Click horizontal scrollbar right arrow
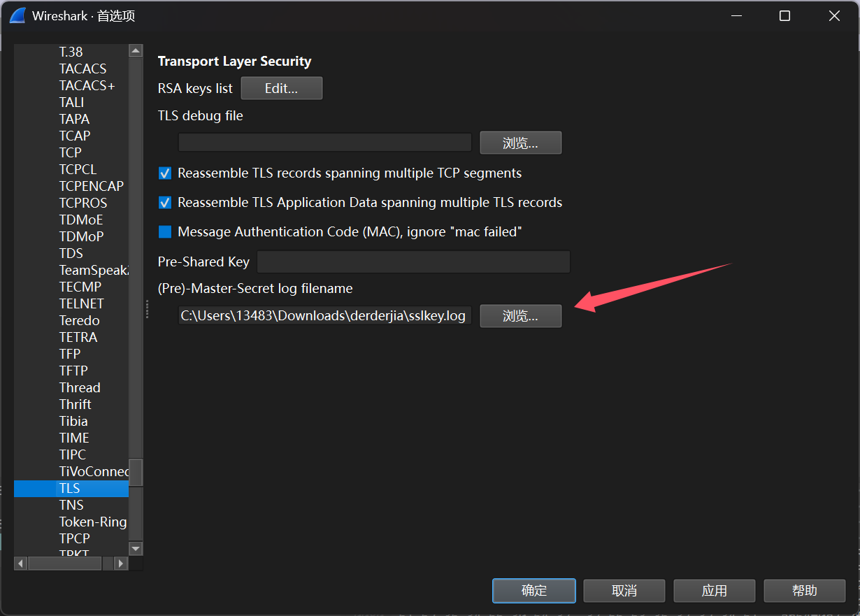 (121, 563)
